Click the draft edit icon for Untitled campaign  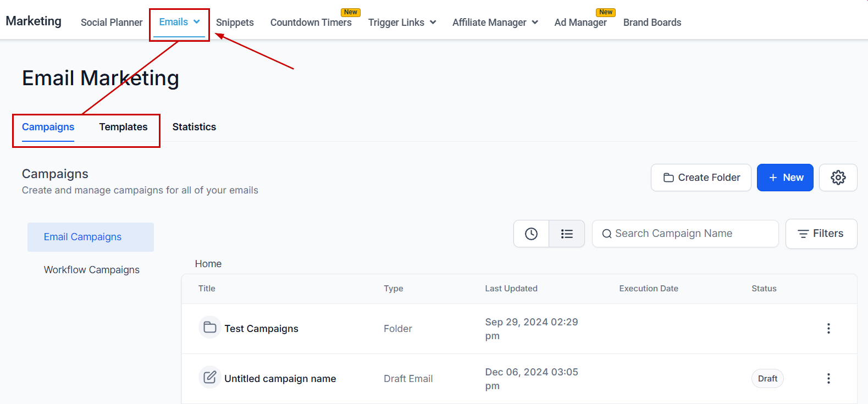coord(209,378)
